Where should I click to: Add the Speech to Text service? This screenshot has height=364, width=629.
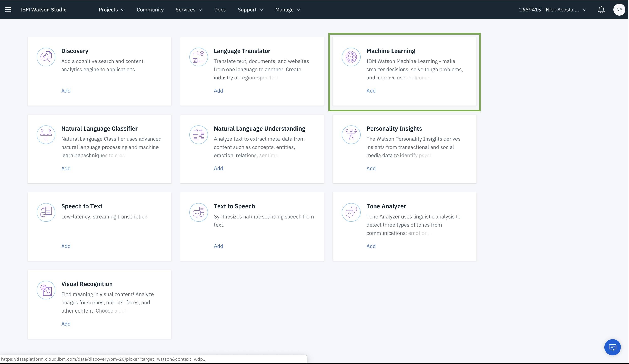(66, 246)
